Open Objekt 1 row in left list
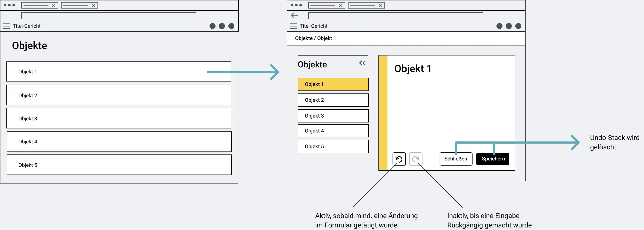Viewport: 644px width, 230px height. pos(119,72)
